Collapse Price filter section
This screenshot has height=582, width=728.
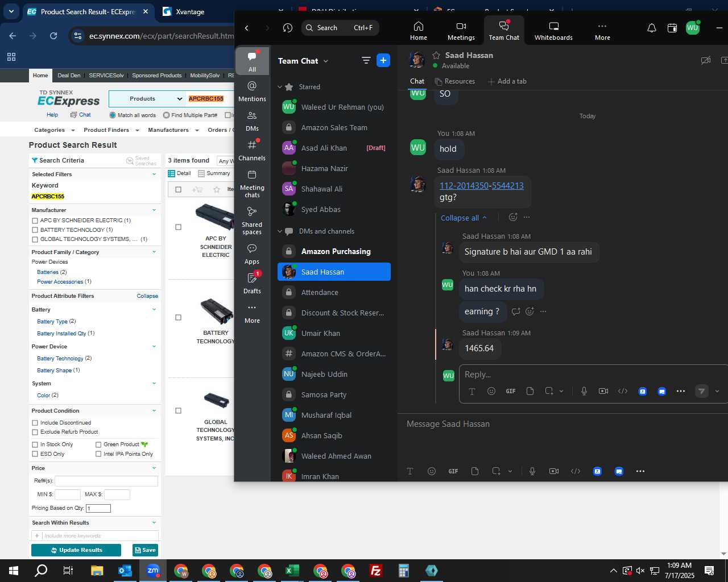(x=154, y=468)
